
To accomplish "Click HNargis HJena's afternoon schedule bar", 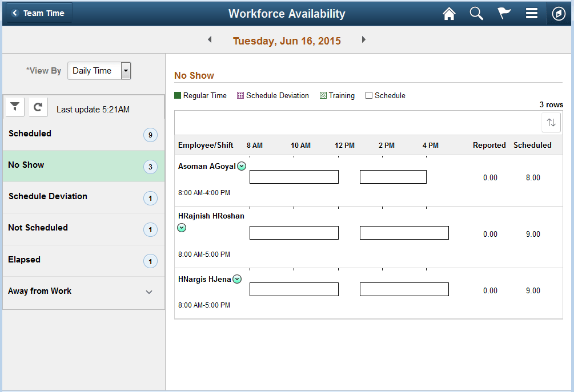I will tap(404, 289).
